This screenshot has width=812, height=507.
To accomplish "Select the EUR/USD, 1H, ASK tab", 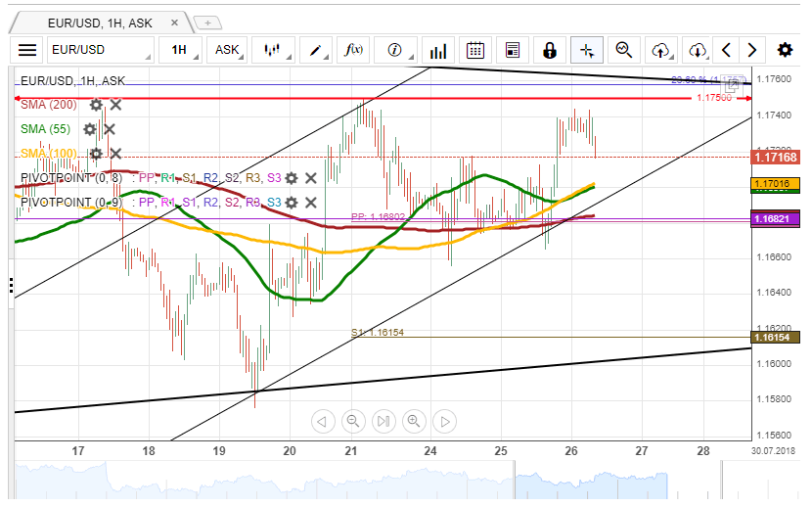I will pos(98,22).
